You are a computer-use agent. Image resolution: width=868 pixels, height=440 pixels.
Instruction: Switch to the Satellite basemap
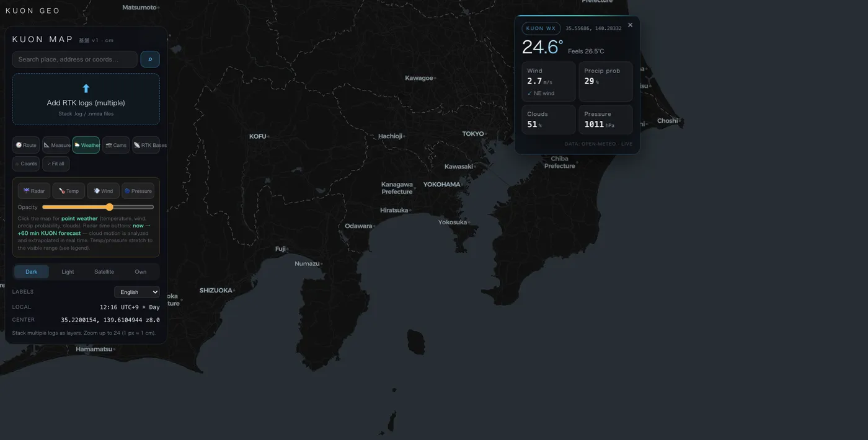tap(104, 271)
